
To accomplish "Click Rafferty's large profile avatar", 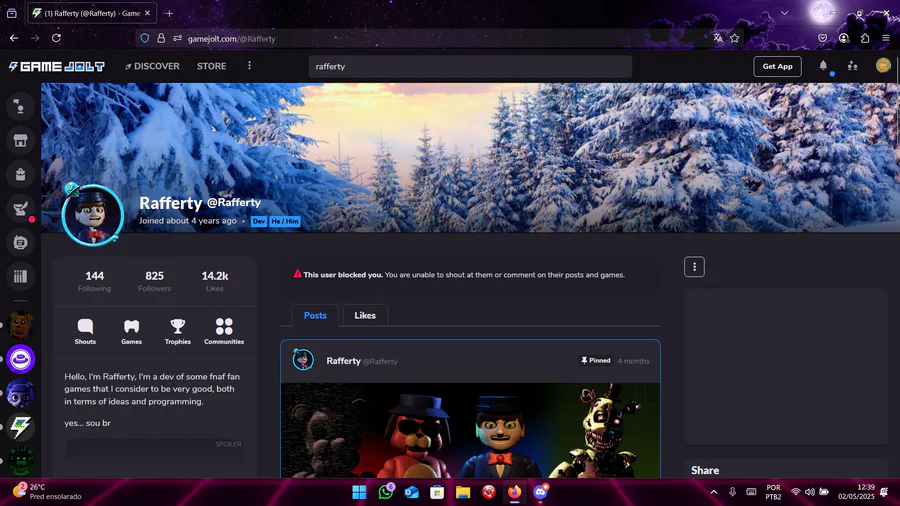I will pyautogui.click(x=93, y=216).
